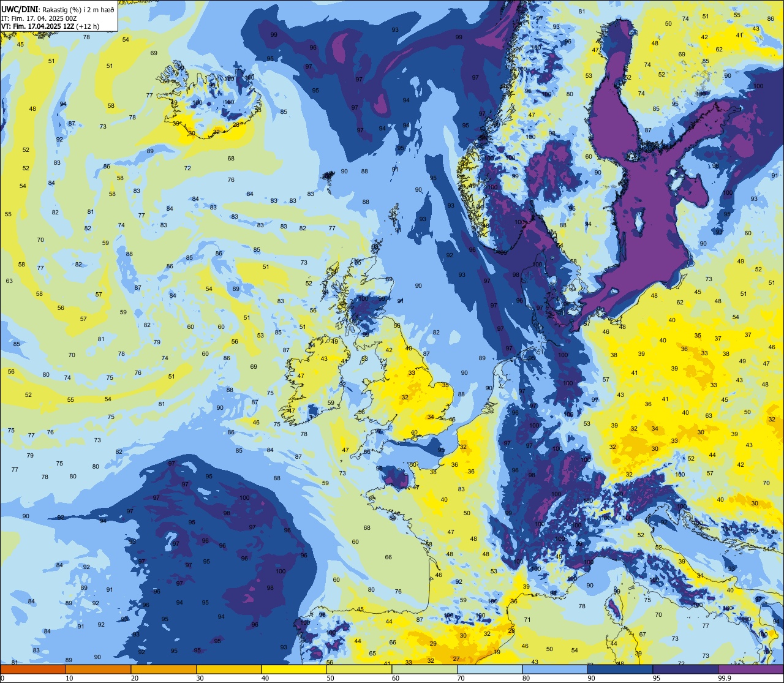Click the legend tick label "99.9"
Image resolution: width=784 pixels, height=683 pixels.
pos(725,678)
